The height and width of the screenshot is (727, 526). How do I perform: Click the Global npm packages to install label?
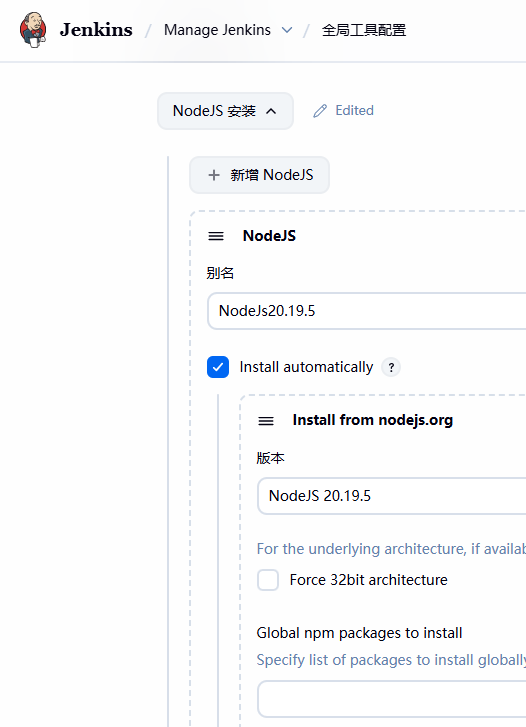click(359, 633)
